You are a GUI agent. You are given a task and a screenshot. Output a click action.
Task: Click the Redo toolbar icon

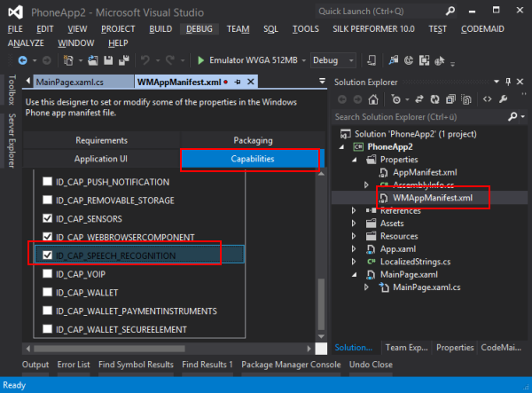pos(170,60)
